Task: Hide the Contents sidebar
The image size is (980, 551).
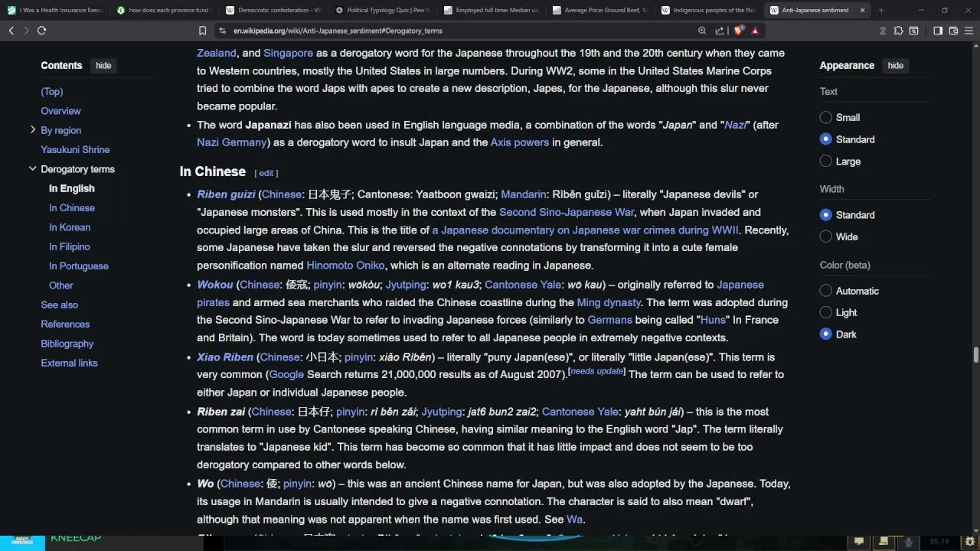Action: [103, 66]
